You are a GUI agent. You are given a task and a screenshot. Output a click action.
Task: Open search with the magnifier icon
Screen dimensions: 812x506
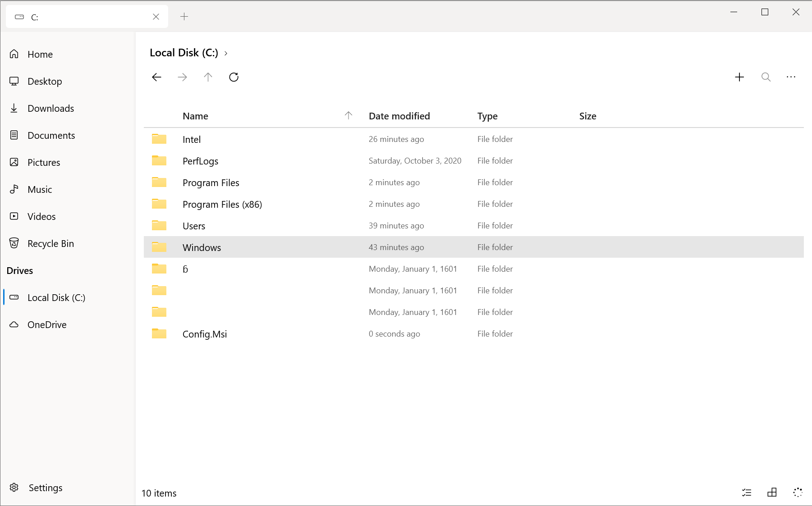(766, 77)
